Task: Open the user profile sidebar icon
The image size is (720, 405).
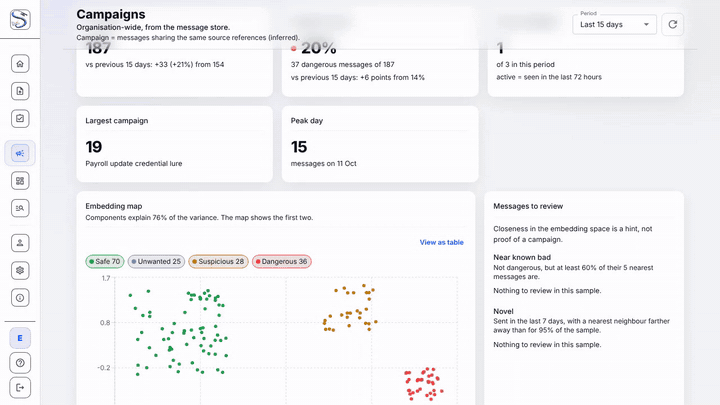Action: click(20, 243)
